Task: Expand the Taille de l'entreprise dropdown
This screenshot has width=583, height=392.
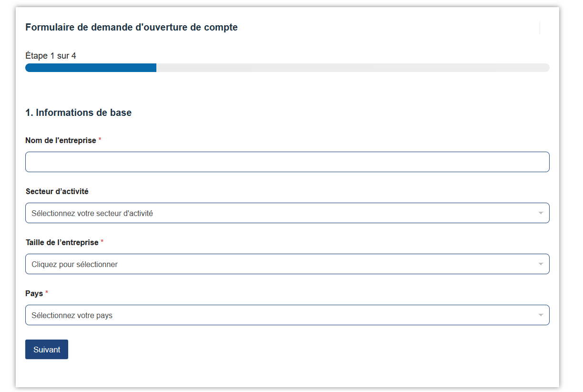Action: tap(281, 264)
